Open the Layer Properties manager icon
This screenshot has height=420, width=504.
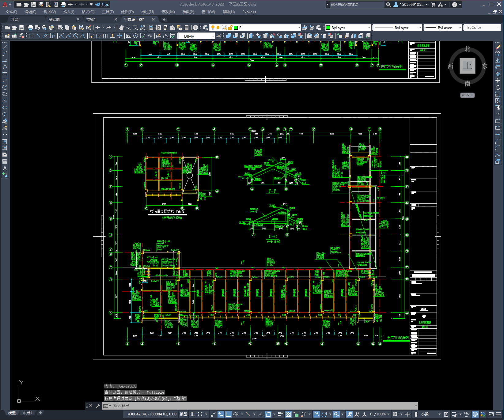[x=206, y=28]
